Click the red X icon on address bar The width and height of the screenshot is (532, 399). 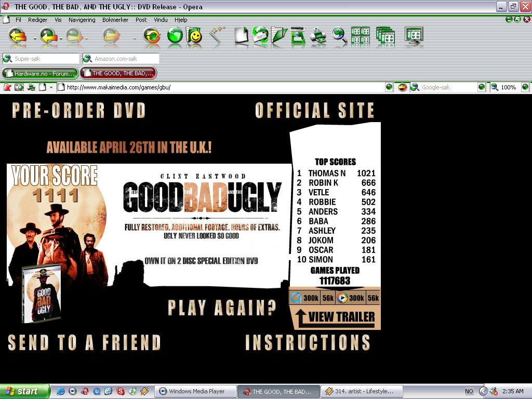(7, 87)
